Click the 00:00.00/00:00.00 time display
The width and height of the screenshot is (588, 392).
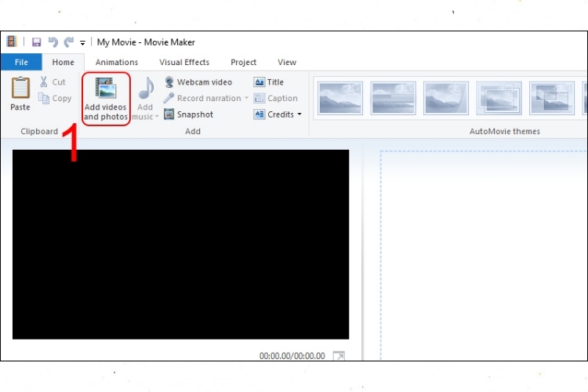click(x=292, y=356)
